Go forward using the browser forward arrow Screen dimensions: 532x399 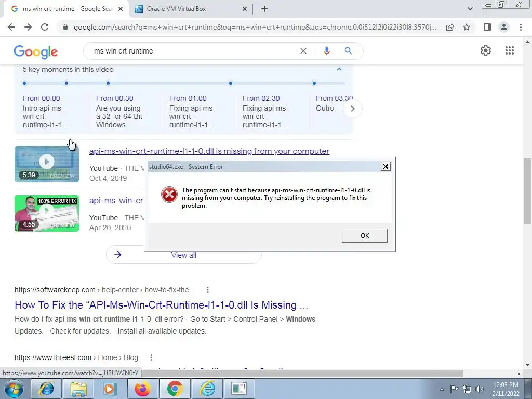point(28,27)
